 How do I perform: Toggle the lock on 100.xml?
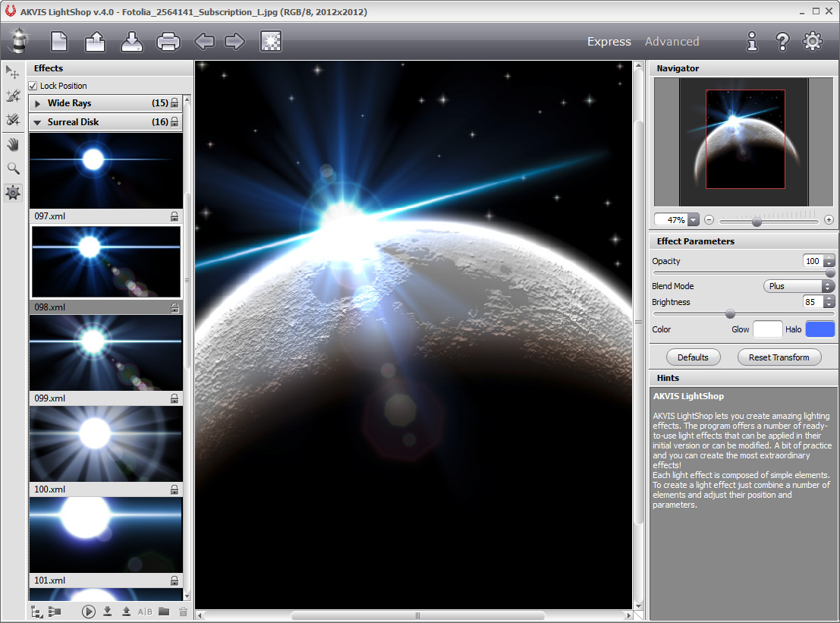coord(174,489)
